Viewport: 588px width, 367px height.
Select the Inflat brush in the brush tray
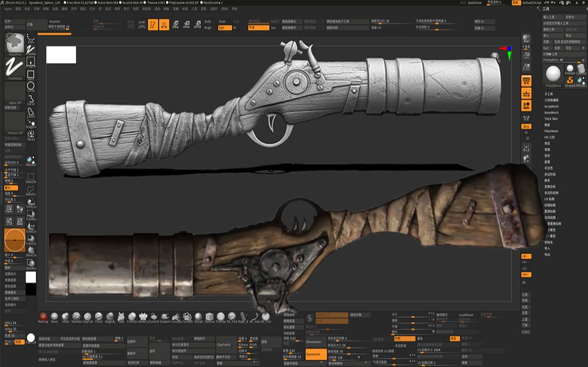click(65, 316)
